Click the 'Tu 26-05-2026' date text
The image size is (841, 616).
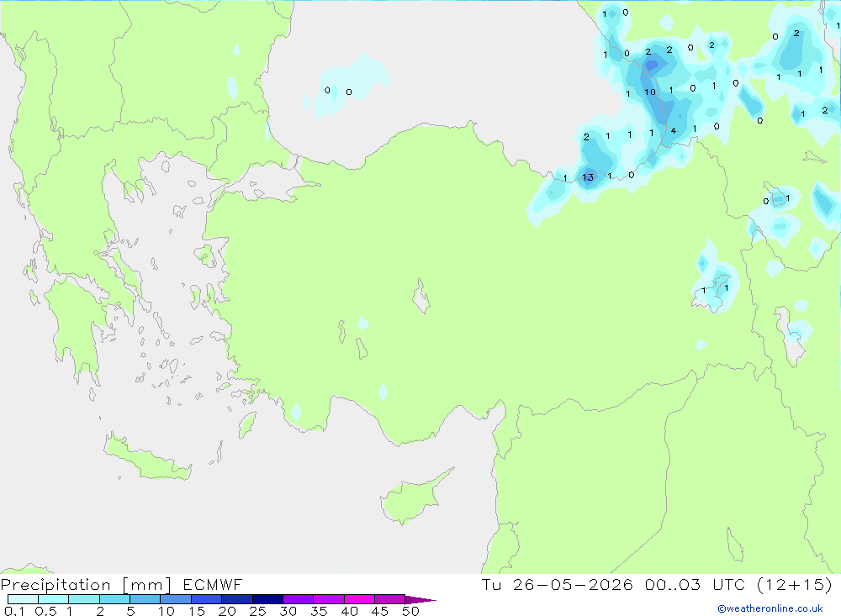pos(558,585)
